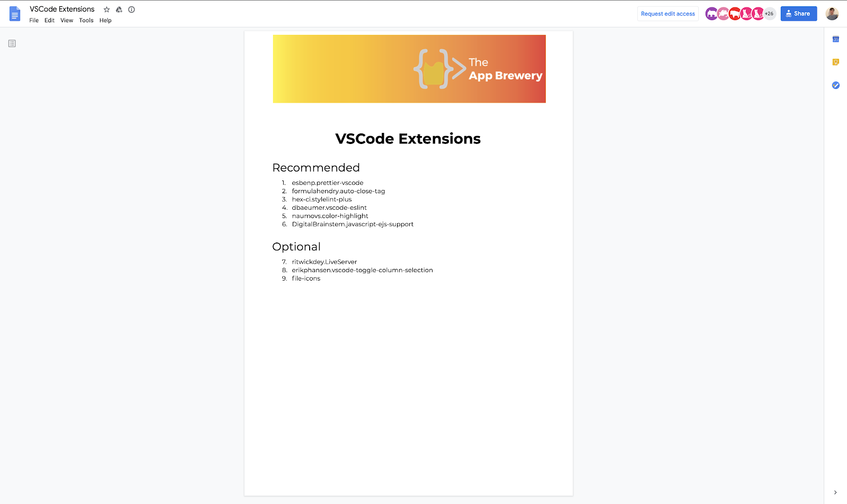This screenshot has height=504, width=847.
Task: Collapse the side panel with the chevron
Action: (835, 492)
